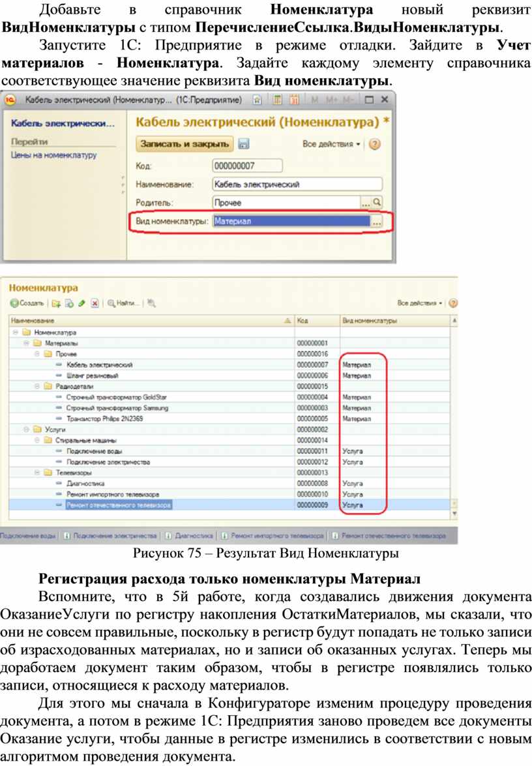Open selection button of Вид номенклатуры field
532x766 pixels.
[x=376, y=222]
